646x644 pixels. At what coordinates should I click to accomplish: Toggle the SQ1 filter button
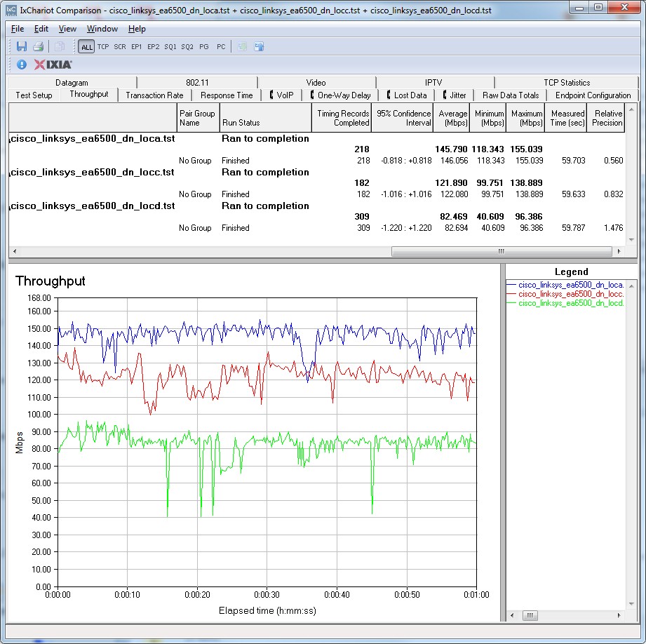click(x=170, y=47)
